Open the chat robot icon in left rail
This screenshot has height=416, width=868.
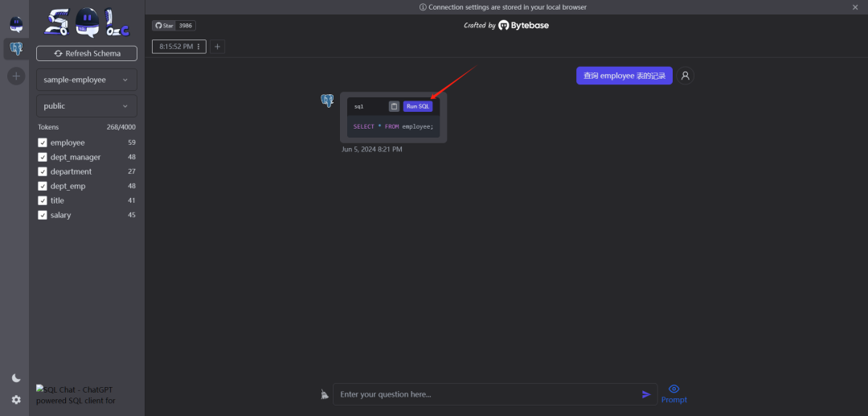pyautogui.click(x=16, y=24)
